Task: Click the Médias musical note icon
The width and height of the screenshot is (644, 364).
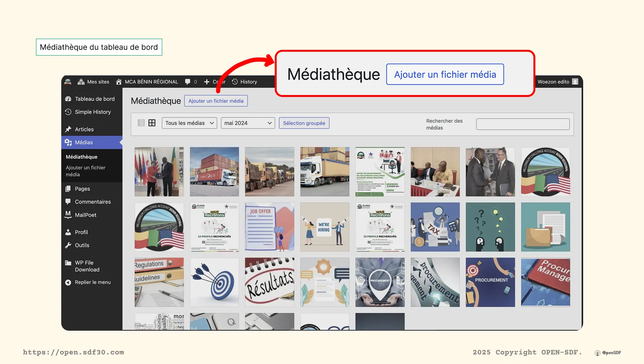Action: click(x=68, y=142)
